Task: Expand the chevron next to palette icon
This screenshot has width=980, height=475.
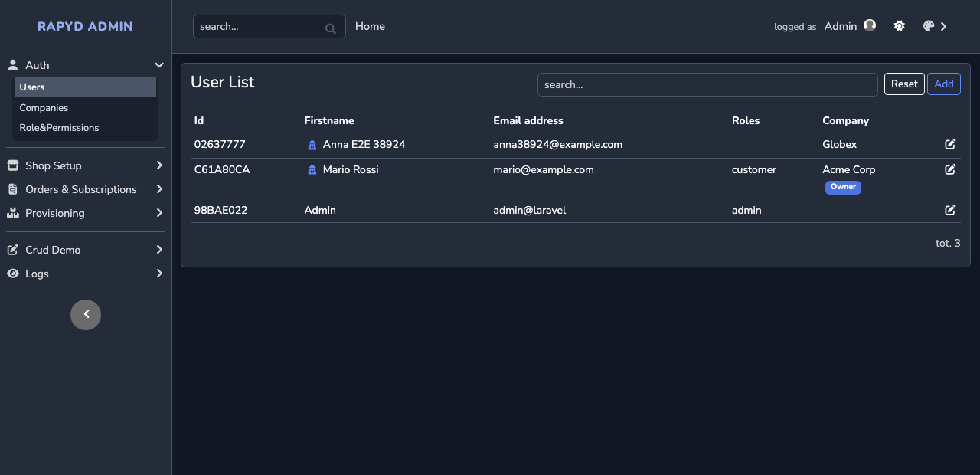Action: (944, 26)
